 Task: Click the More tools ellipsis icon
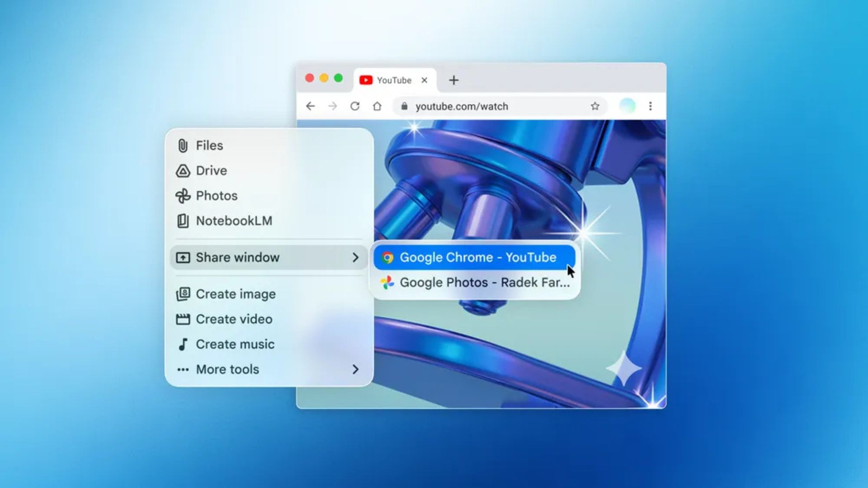click(x=183, y=370)
